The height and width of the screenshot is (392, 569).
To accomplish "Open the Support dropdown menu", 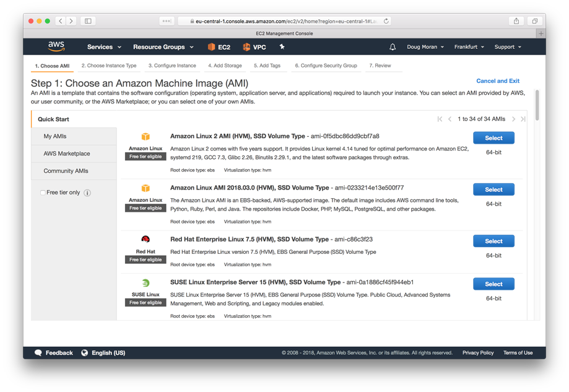I will click(x=508, y=47).
